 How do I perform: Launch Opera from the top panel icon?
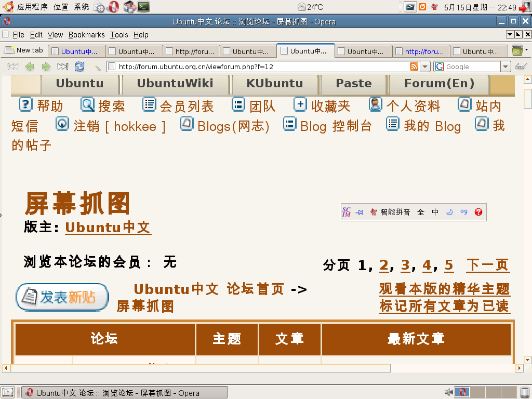(113, 7)
